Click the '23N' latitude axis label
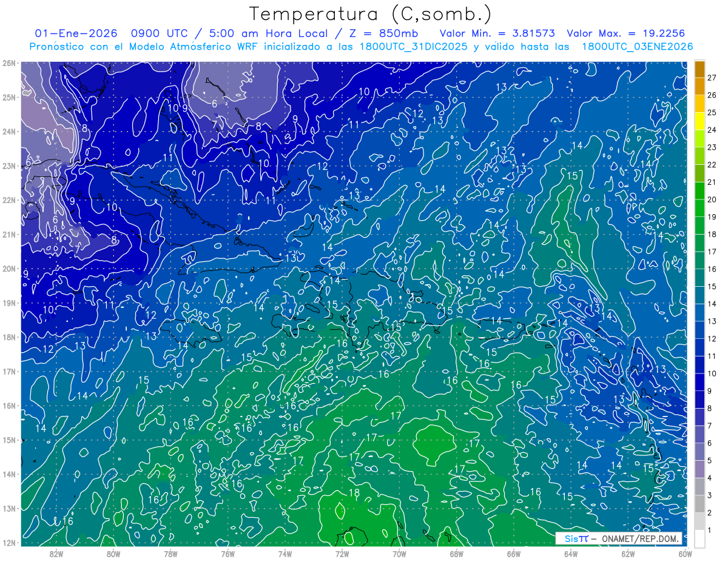 (8, 166)
